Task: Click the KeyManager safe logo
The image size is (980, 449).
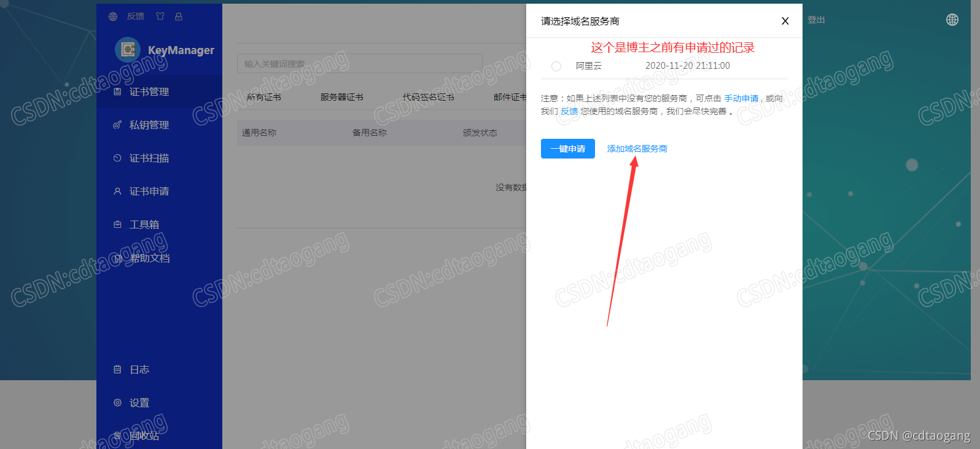Action: 128,50
